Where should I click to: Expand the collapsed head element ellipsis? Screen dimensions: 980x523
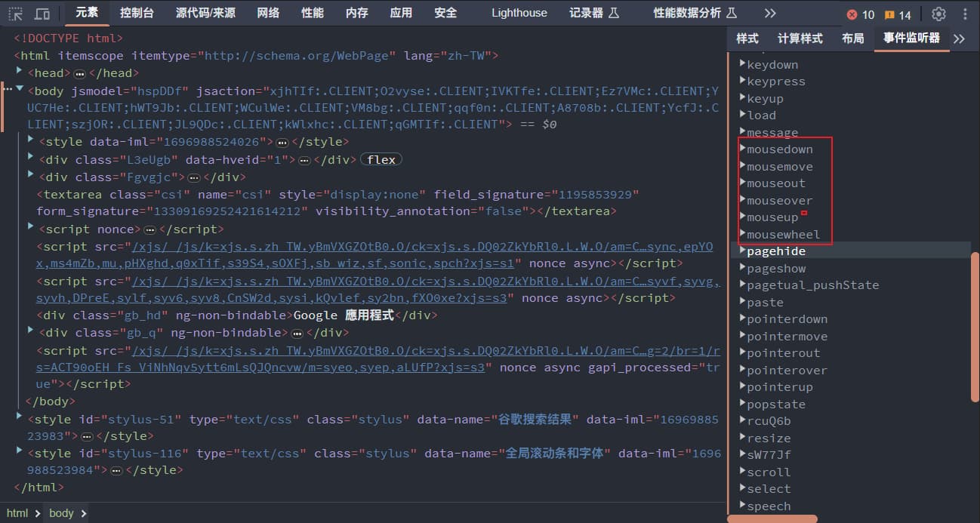[80, 73]
